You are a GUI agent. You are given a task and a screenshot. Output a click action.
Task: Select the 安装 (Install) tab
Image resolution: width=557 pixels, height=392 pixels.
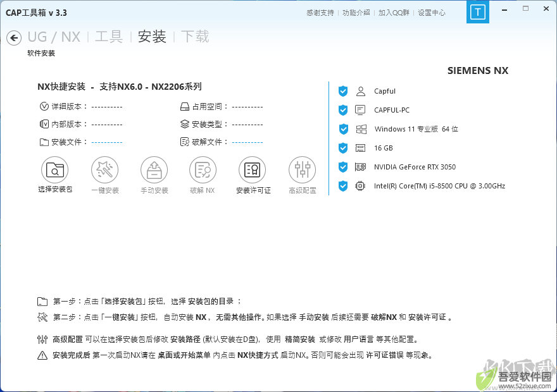[x=152, y=37]
